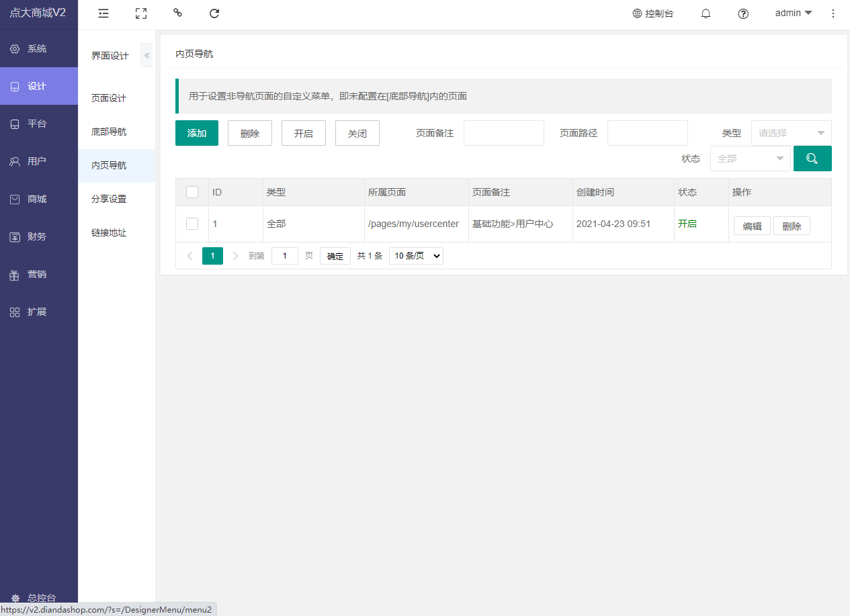
Task: Click the link icon in top toolbar
Action: pyautogui.click(x=177, y=13)
